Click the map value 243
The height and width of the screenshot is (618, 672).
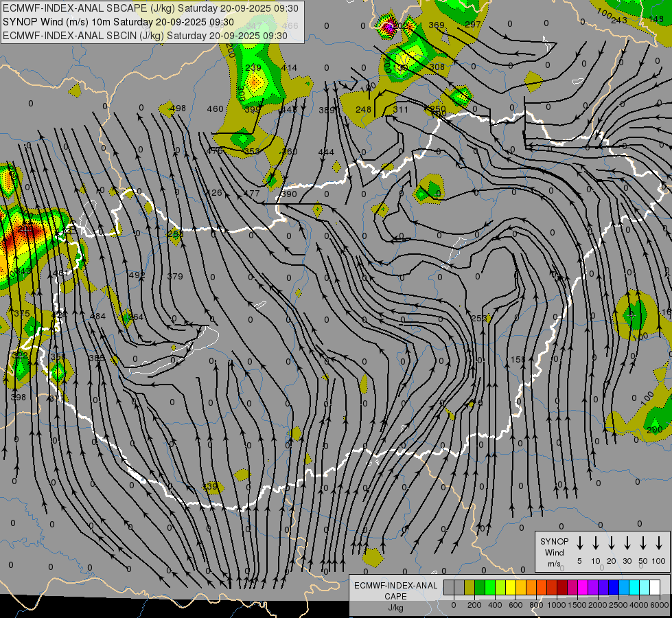619,20
